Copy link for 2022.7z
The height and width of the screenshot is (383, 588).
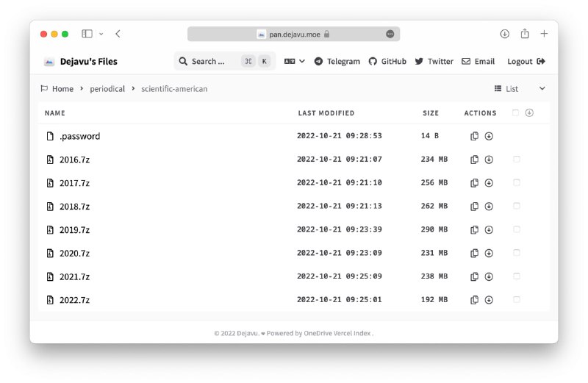[474, 300]
